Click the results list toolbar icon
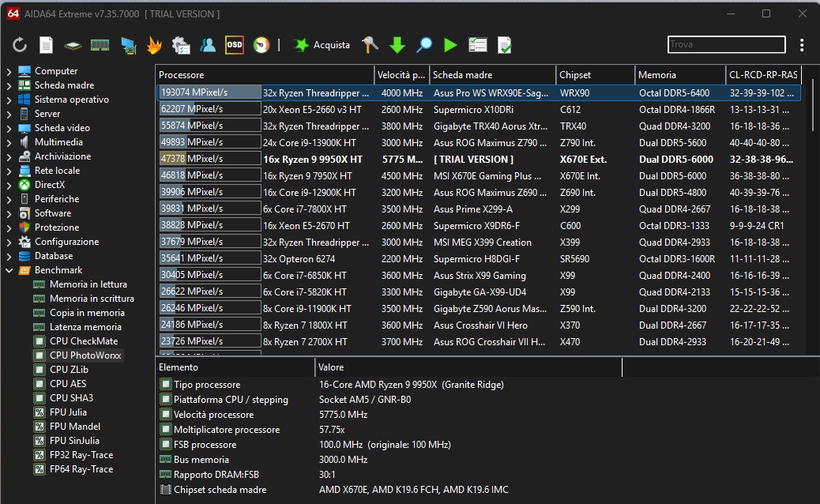The height and width of the screenshot is (504, 820). click(x=477, y=45)
